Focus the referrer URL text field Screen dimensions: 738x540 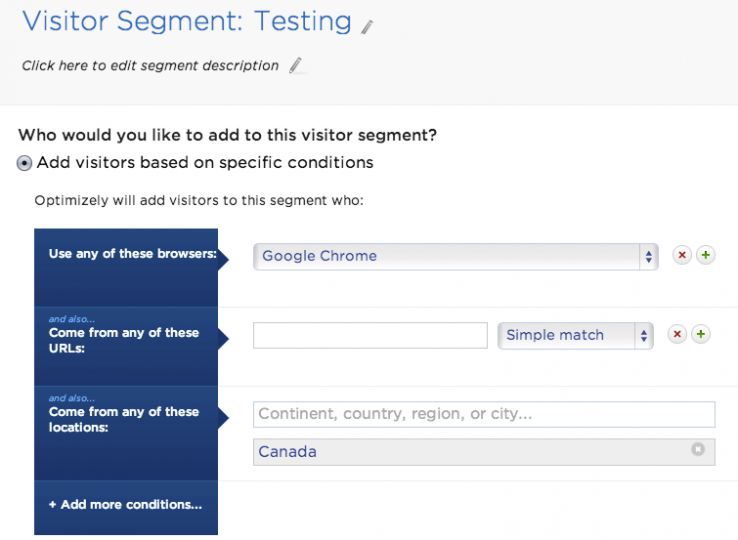tap(370, 335)
